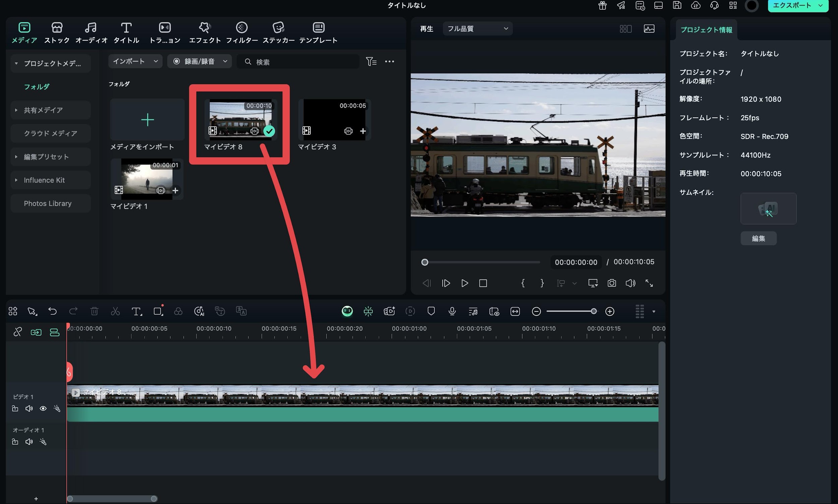Open the preview display monitor settings icon
Viewport: 838px width, 504px height.
point(593,283)
